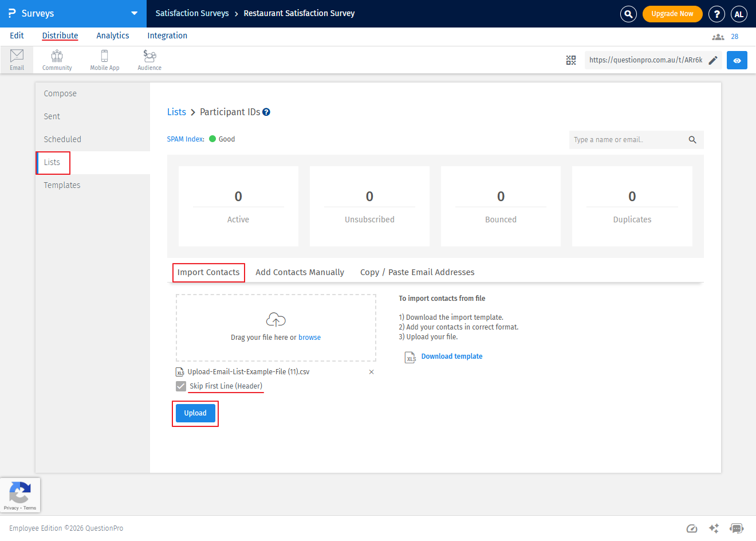Show the survey QR code
This screenshot has height=541, width=756.
(571, 60)
